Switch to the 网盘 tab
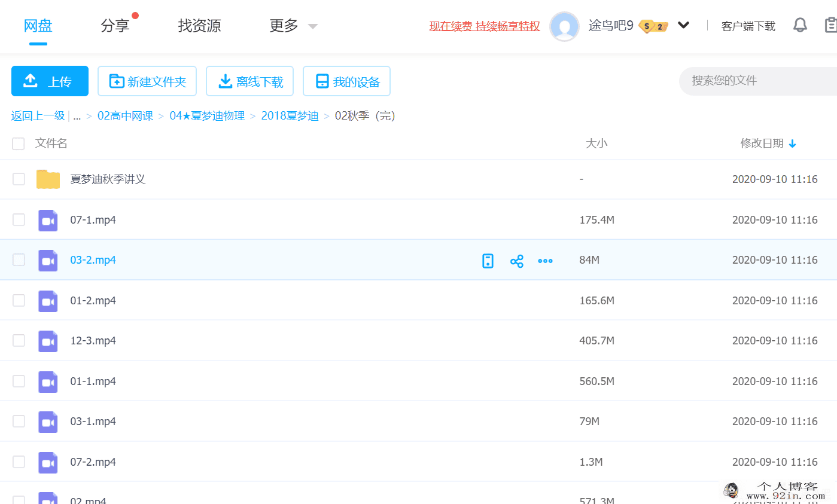Screen dimensions: 837x504 point(38,26)
